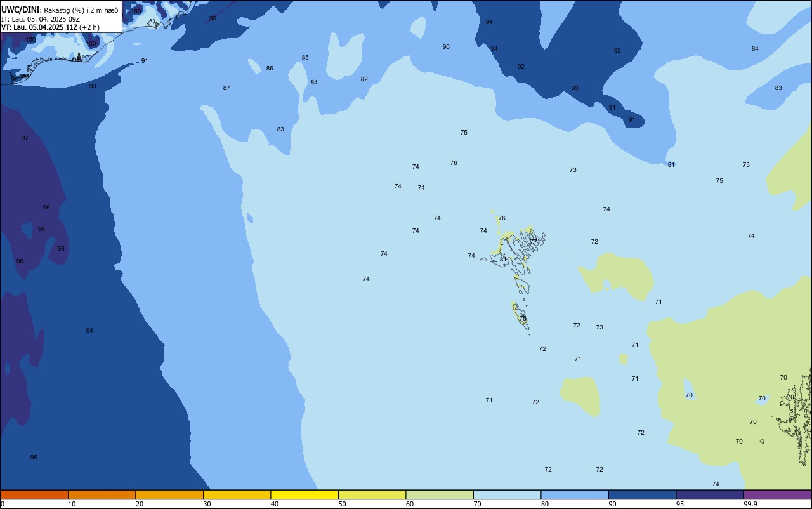Viewport: 812px width, 509px height.
Task: Click the indigo 95–99.9 legend swatch
Action: point(710,494)
